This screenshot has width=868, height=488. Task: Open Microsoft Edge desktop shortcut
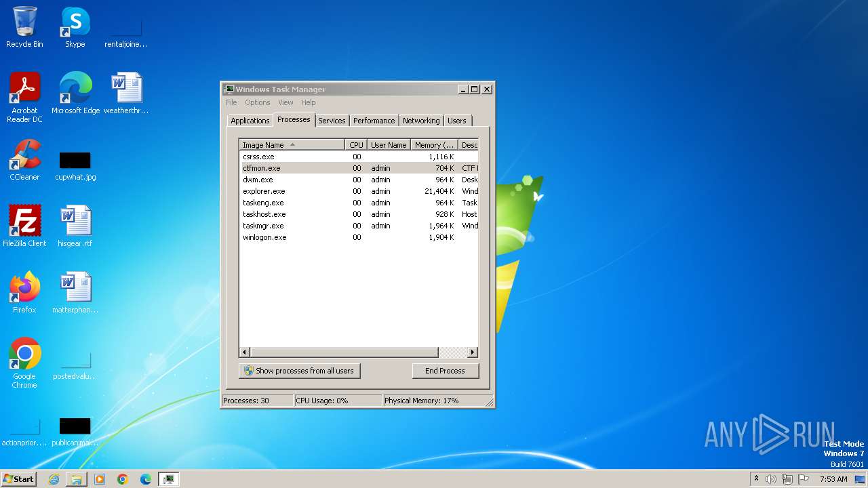click(75, 94)
